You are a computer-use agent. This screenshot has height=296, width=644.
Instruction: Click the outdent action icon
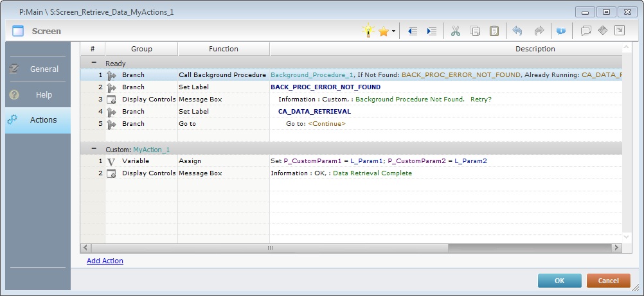[x=413, y=31]
